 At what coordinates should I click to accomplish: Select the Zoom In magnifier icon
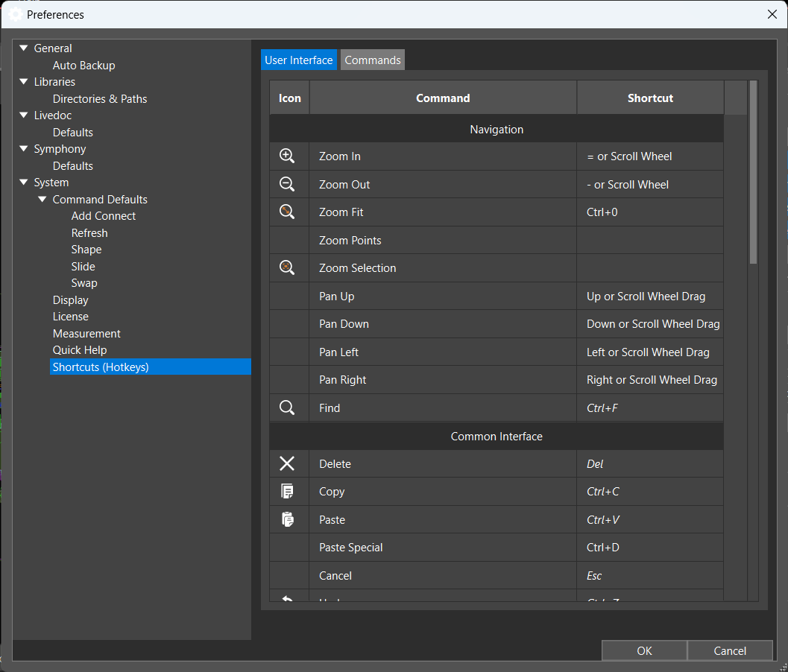[x=289, y=155]
